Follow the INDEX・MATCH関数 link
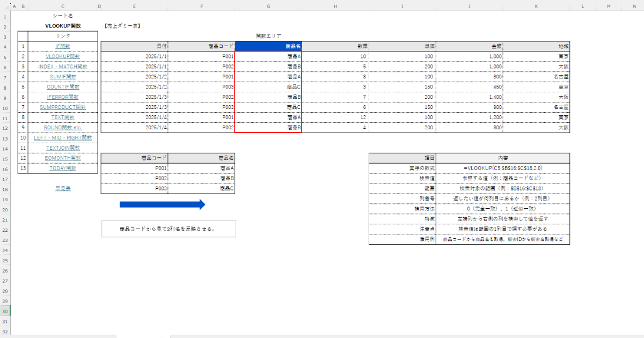Screen dimensions: 644x338 point(63,67)
